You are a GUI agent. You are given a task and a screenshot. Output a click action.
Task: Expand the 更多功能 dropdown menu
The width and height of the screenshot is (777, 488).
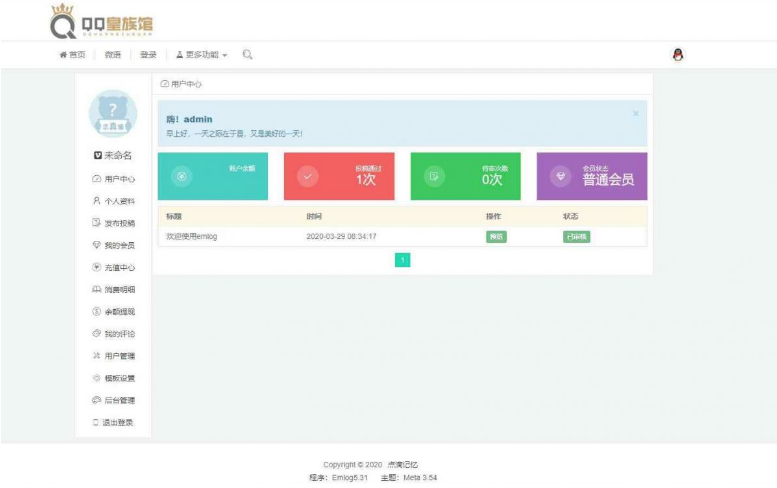point(202,55)
